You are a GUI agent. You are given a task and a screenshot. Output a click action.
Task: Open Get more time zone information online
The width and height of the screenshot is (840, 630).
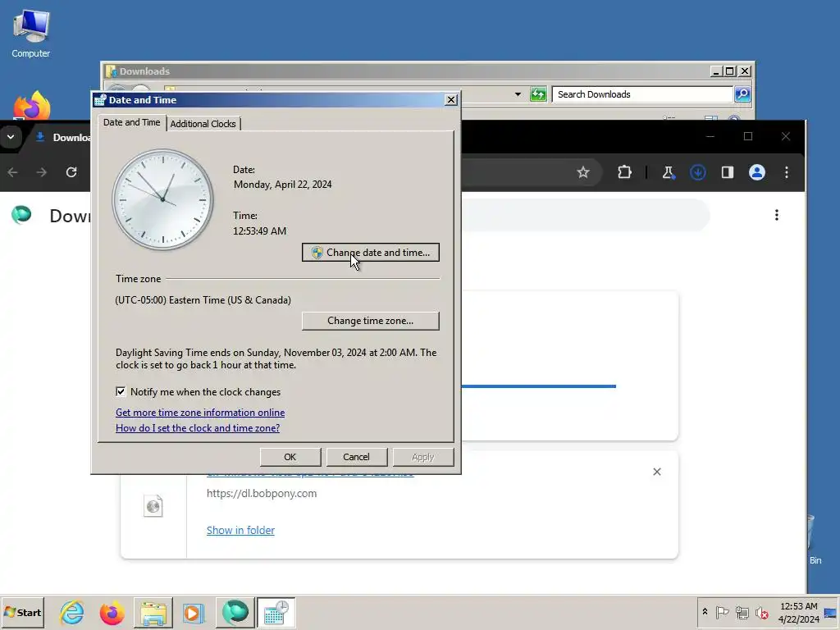coord(200,413)
